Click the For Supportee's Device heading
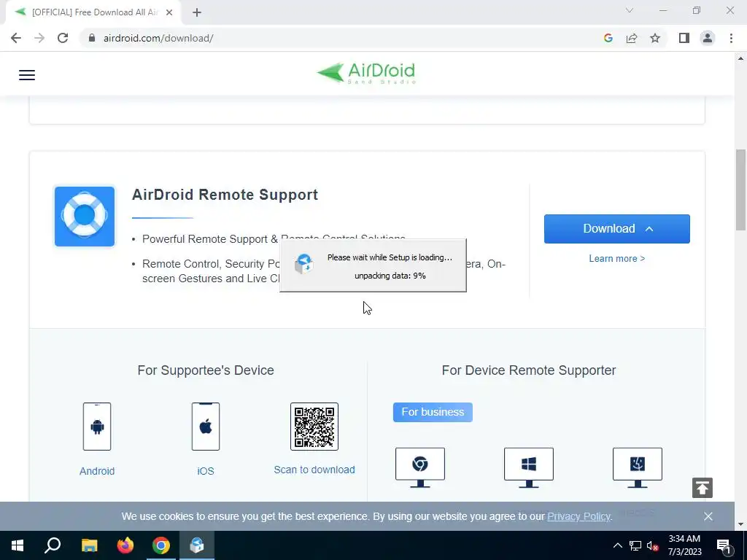 (206, 370)
